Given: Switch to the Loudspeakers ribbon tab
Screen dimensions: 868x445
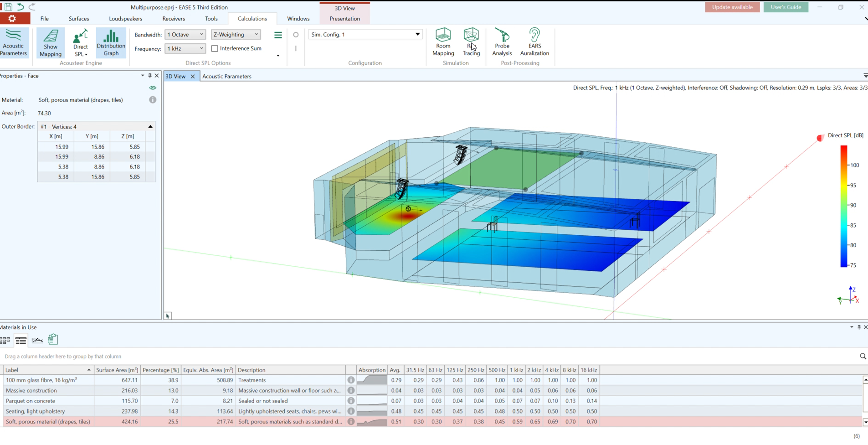Looking at the screenshot, I should [125, 19].
